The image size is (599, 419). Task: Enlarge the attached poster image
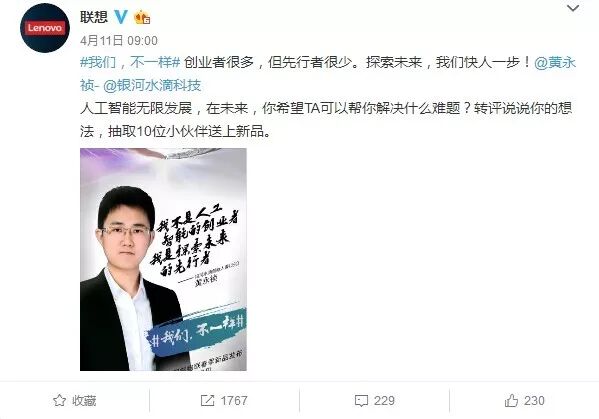(x=163, y=259)
